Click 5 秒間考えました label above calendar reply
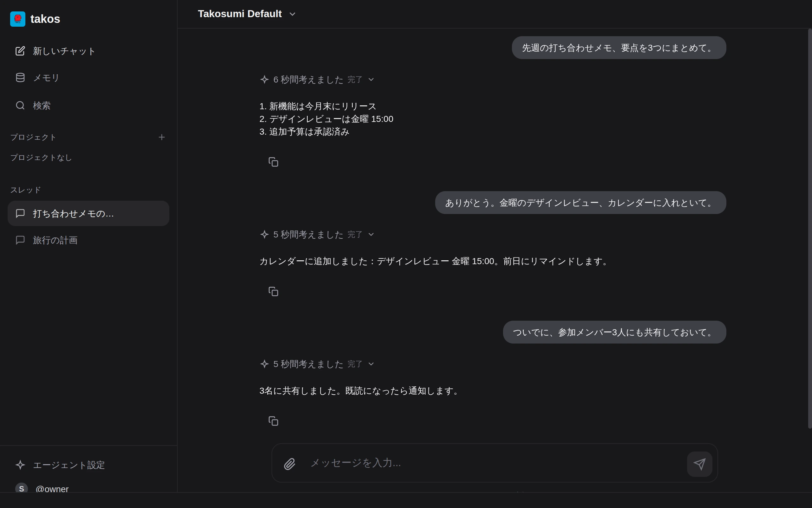 click(308, 235)
